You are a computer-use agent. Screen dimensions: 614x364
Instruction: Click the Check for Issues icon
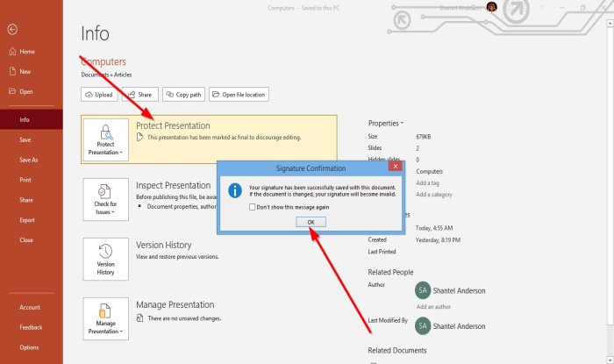(106, 200)
